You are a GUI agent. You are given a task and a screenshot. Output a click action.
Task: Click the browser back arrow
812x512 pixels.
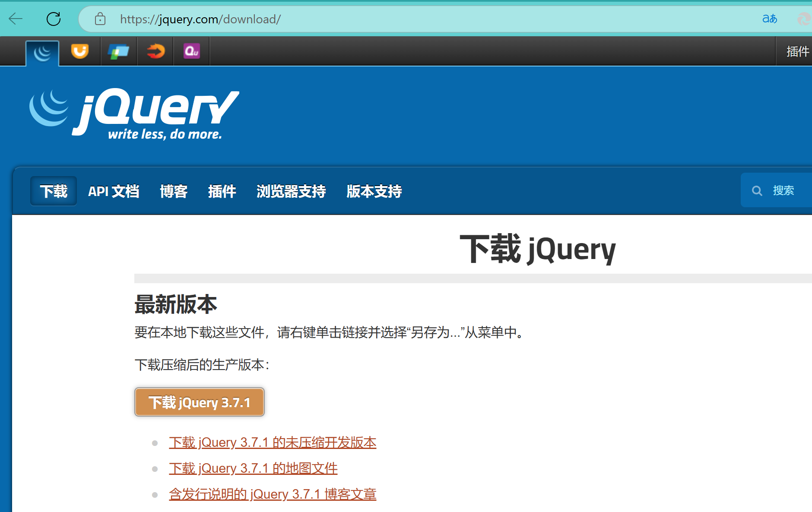point(16,19)
